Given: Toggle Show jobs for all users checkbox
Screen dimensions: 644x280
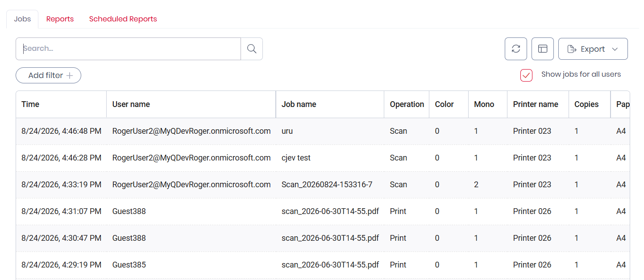Looking at the screenshot, I should pos(527,75).
